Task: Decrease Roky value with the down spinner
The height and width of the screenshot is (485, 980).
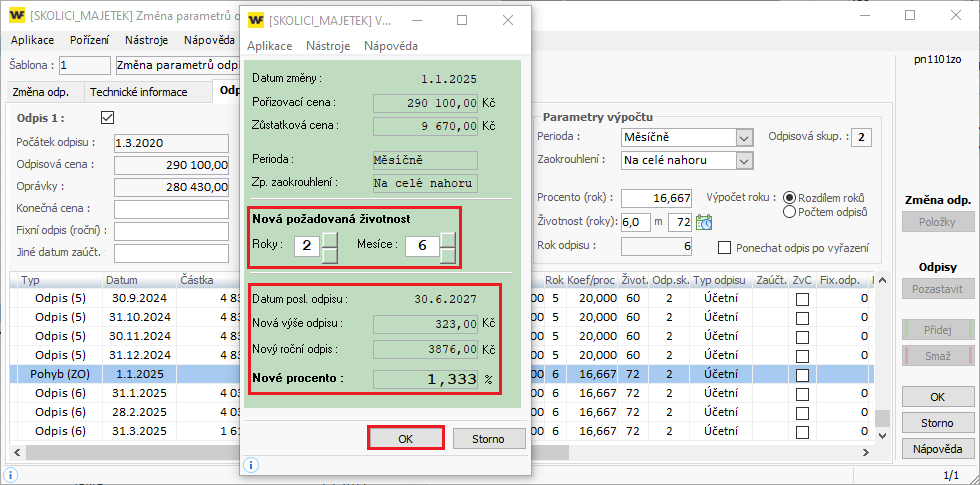Action: (x=329, y=255)
